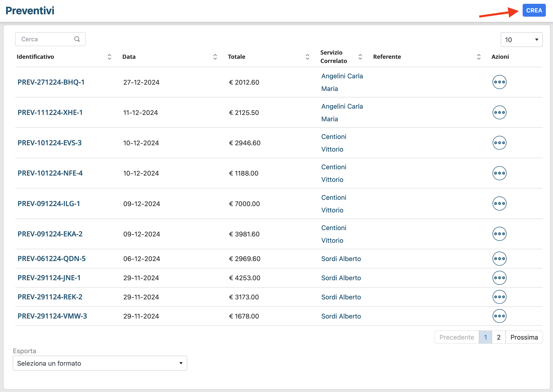This screenshot has height=392, width=553.
Task: Open the rows-per-page dropdown showing 10
Action: [521, 40]
